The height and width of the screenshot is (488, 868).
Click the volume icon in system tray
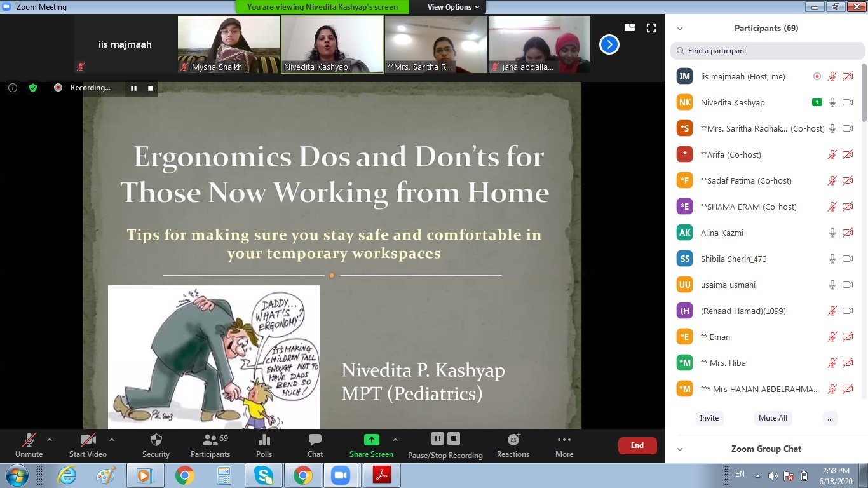coord(773,476)
